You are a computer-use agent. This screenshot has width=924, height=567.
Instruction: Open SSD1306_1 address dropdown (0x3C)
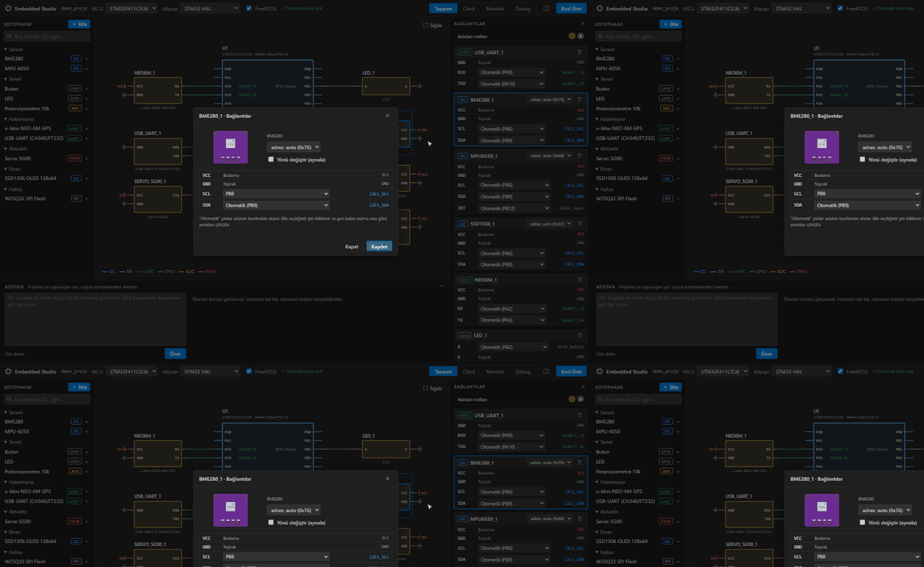click(x=549, y=224)
